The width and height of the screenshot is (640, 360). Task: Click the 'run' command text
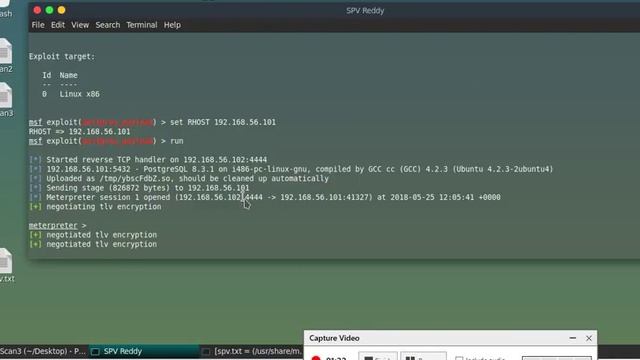click(x=177, y=141)
